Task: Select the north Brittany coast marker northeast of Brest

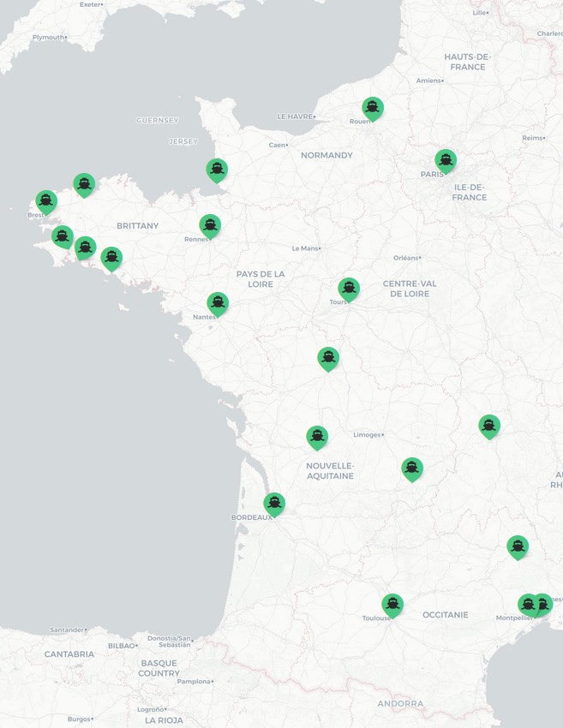Action: [x=84, y=184]
